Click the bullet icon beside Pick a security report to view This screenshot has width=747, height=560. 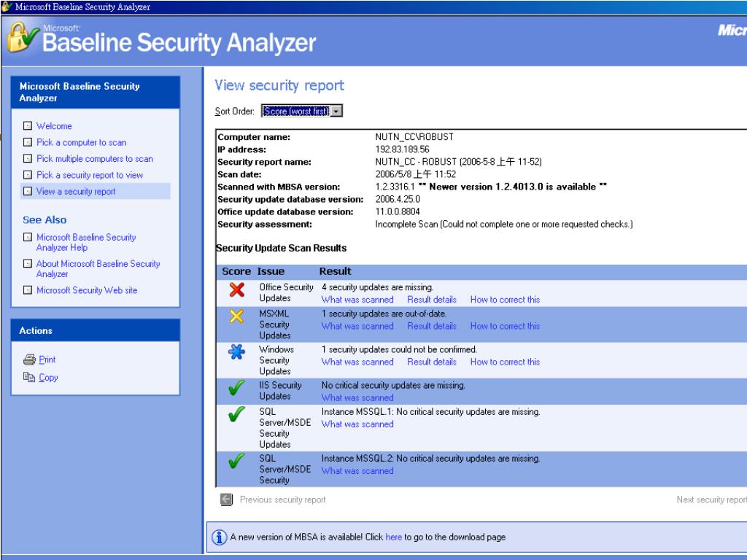pos(28,175)
